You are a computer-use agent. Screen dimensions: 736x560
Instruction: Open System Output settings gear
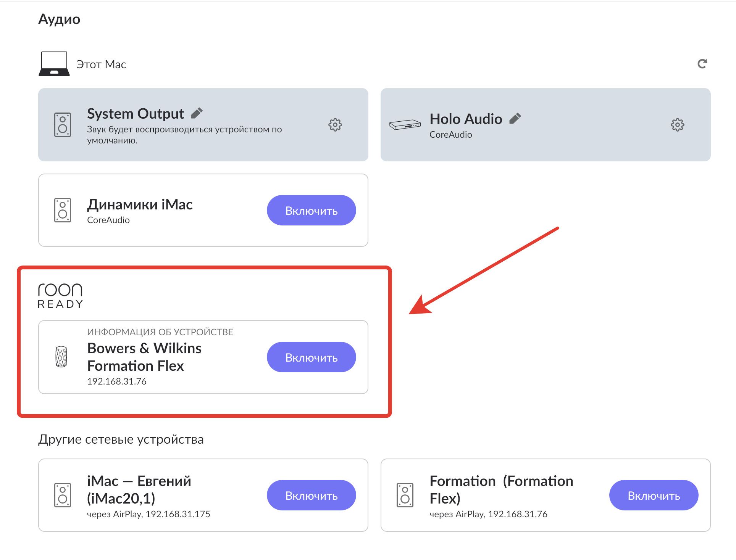335,125
